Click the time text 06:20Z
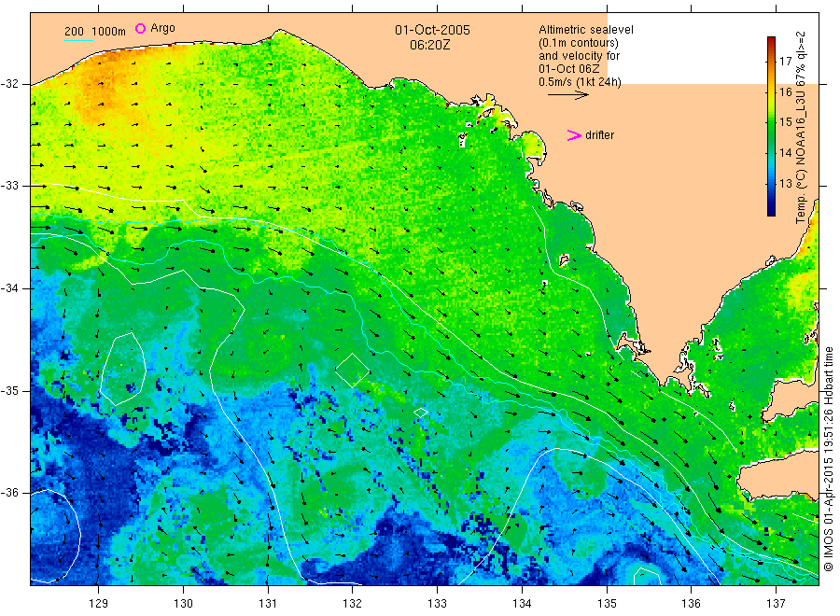The image size is (840, 616). click(x=429, y=46)
